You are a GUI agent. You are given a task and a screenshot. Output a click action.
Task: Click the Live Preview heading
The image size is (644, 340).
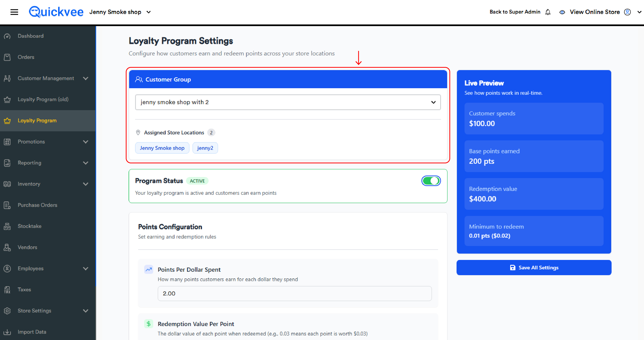[x=484, y=83]
